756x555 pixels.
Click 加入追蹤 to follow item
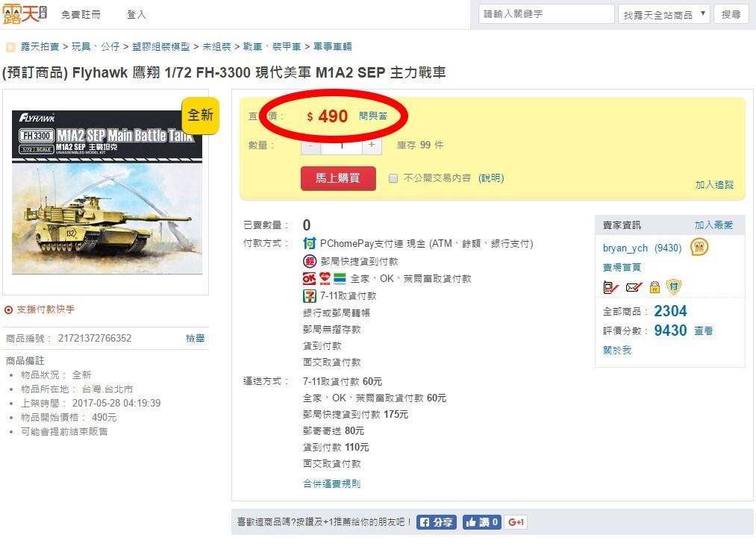[x=714, y=184]
